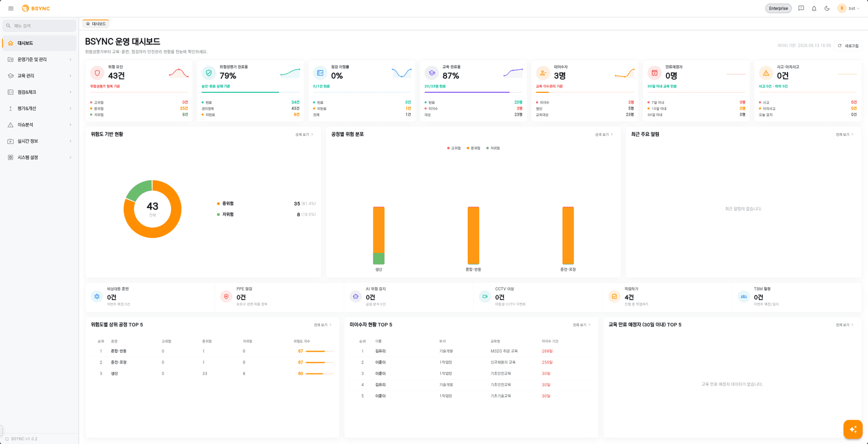Open 교육 관리 sidebar menu
This screenshot has width=868, height=444.
pos(40,76)
